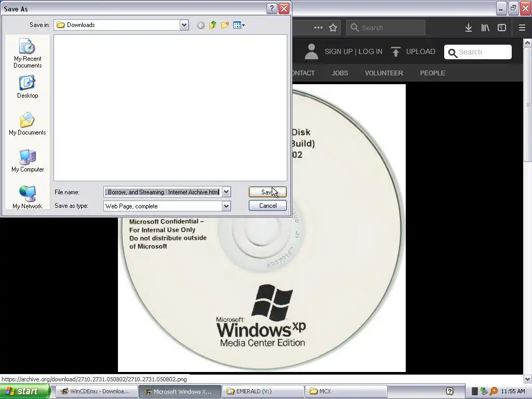Go to My Documents in Save As sidebar
This screenshot has width=532, height=399.
tap(28, 124)
